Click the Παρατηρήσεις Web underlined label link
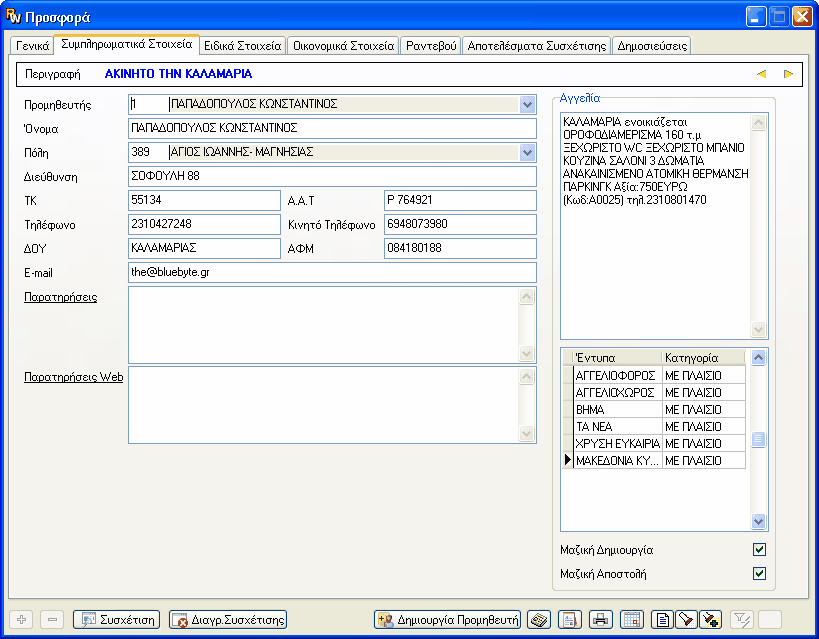 (x=74, y=377)
